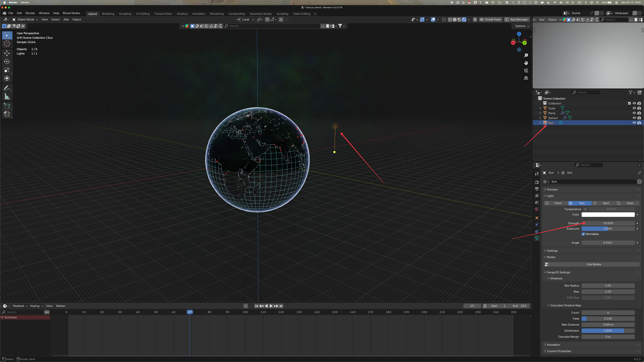Click the Zoom viewport magnifier icon
This screenshot has height=362, width=644.
point(526,55)
